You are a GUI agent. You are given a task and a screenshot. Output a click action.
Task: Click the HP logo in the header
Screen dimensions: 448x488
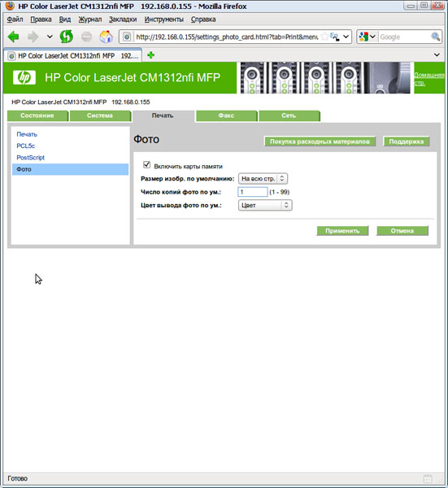(x=24, y=77)
